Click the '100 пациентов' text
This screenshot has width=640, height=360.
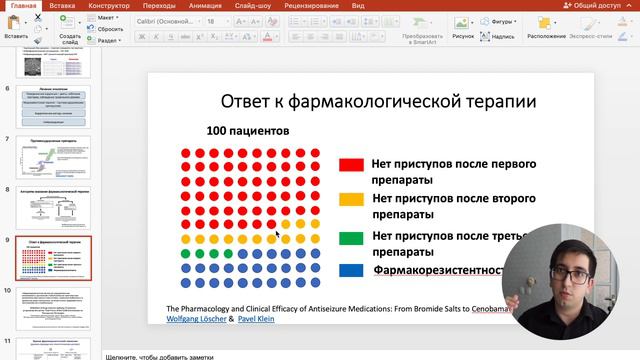tap(248, 131)
